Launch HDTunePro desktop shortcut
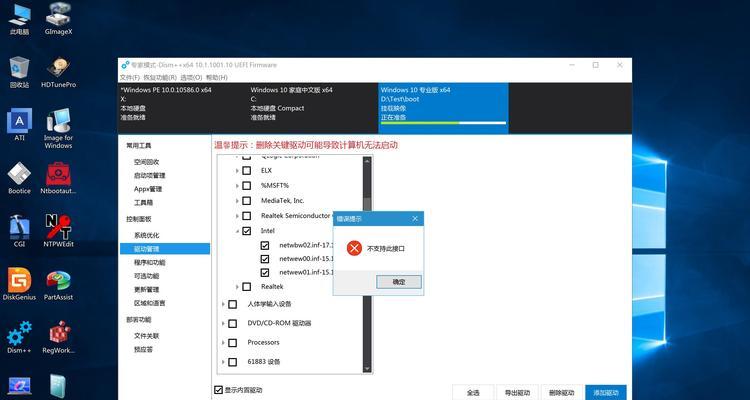 point(58,72)
